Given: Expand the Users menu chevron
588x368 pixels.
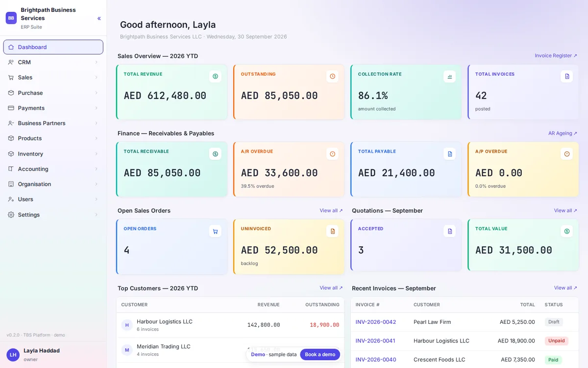Looking at the screenshot, I should coord(96,199).
